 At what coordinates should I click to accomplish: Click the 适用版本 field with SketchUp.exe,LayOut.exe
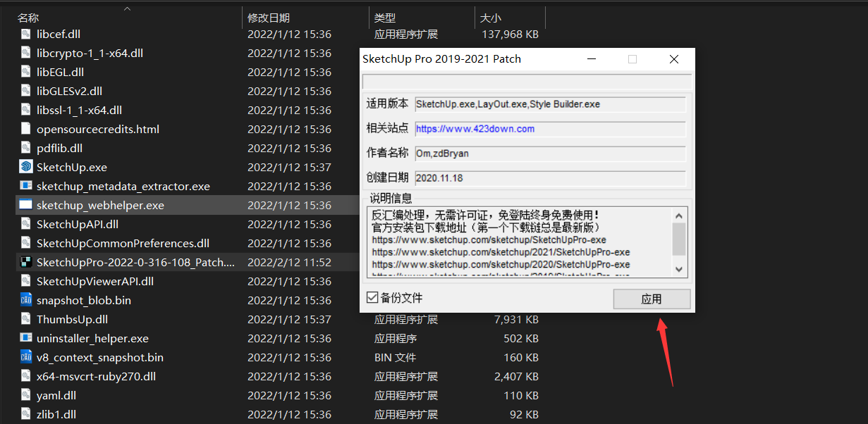pos(550,104)
